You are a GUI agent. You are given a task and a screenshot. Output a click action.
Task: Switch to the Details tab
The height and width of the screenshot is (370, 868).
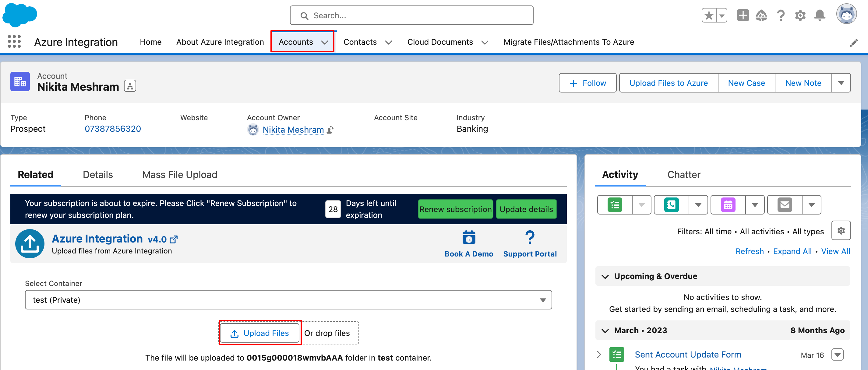click(98, 174)
